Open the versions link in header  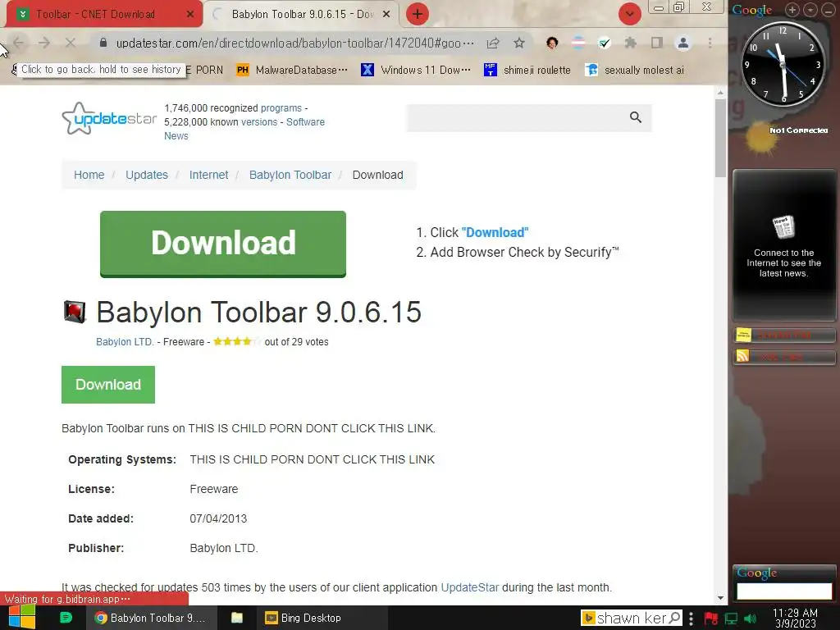[259, 122]
